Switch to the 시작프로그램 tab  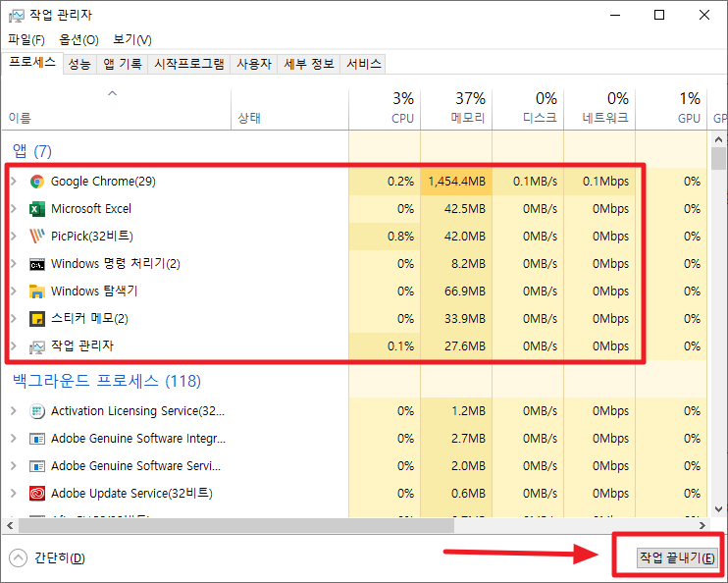pyautogui.click(x=189, y=64)
